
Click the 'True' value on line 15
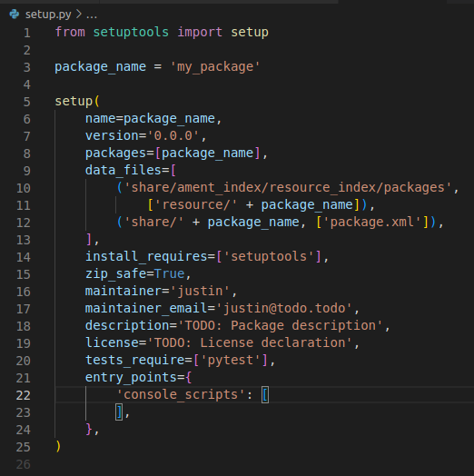tap(169, 273)
